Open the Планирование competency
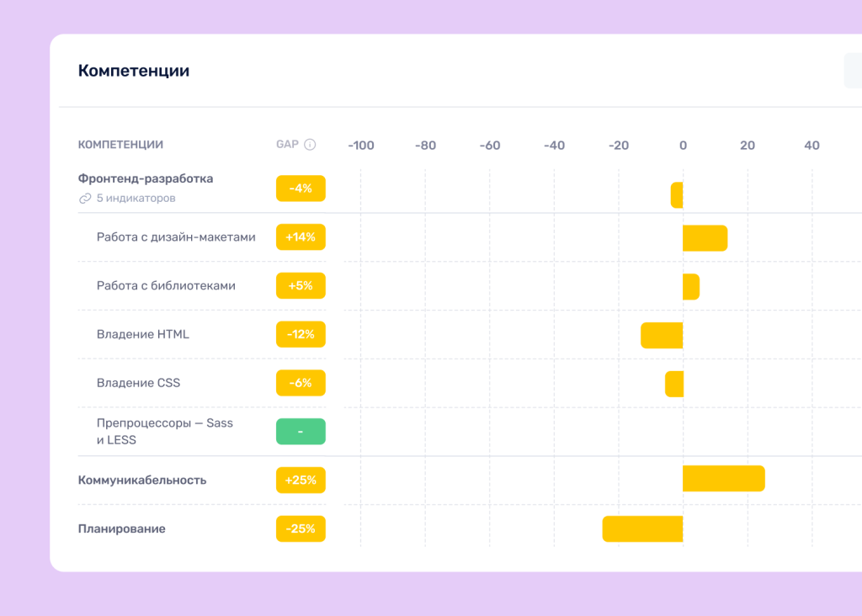This screenshot has width=862, height=616. (122, 529)
